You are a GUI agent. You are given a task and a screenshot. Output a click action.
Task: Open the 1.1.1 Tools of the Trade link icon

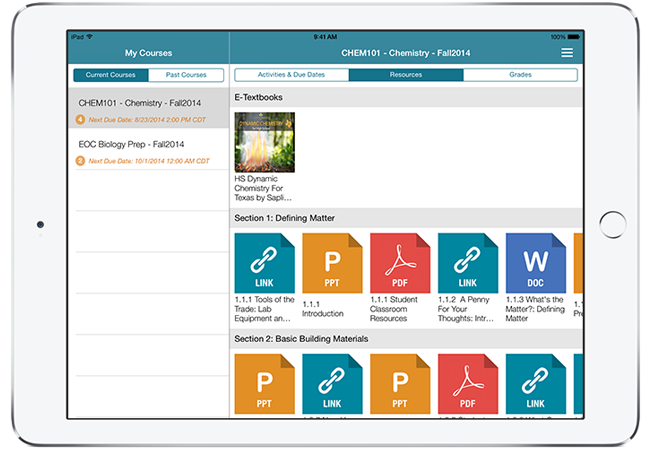pyautogui.click(x=264, y=263)
